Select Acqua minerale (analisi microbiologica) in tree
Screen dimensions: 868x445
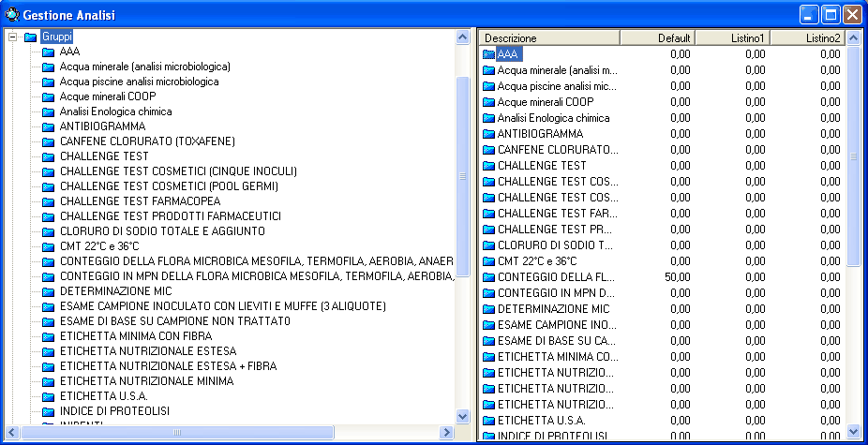click(144, 67)
